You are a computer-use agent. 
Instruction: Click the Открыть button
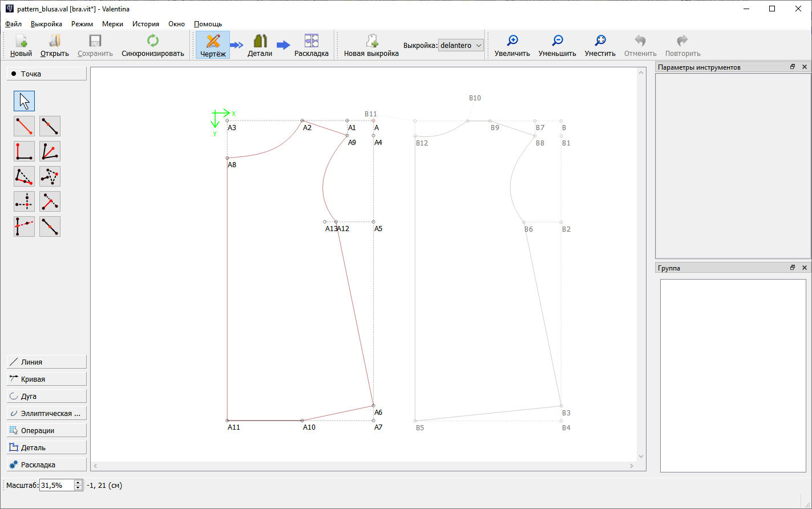pyautogui.click(x=55, y=46)
